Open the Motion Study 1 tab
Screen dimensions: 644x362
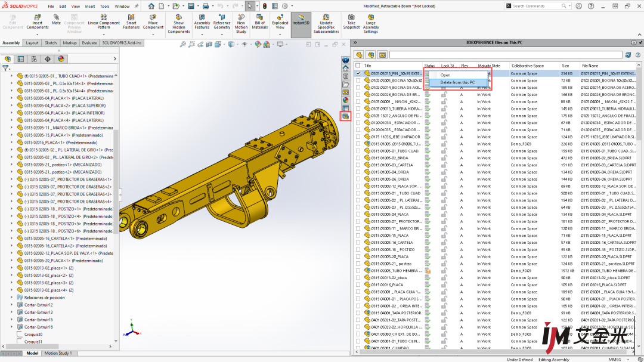click(x=58, y=354)
